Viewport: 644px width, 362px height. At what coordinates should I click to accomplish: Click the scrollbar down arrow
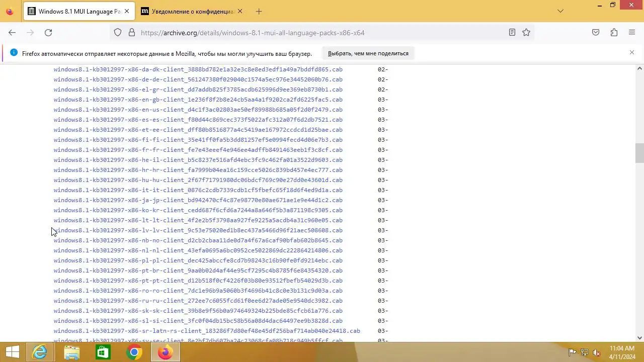[x=639, y=338]
